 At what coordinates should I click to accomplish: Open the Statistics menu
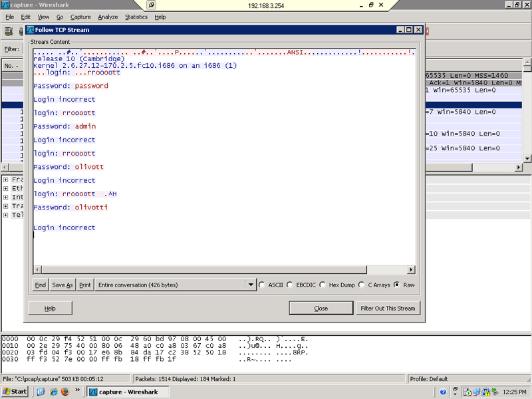click(136, 17)
